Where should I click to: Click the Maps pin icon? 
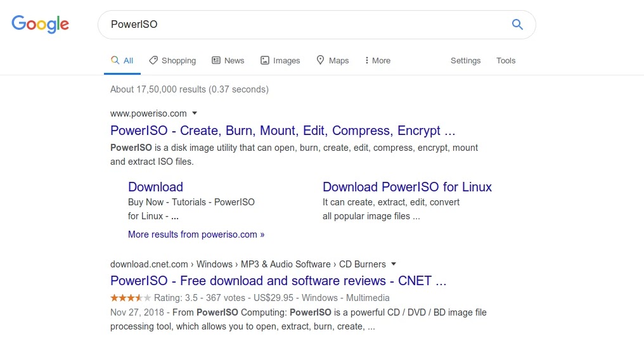[x=320, y=60]
